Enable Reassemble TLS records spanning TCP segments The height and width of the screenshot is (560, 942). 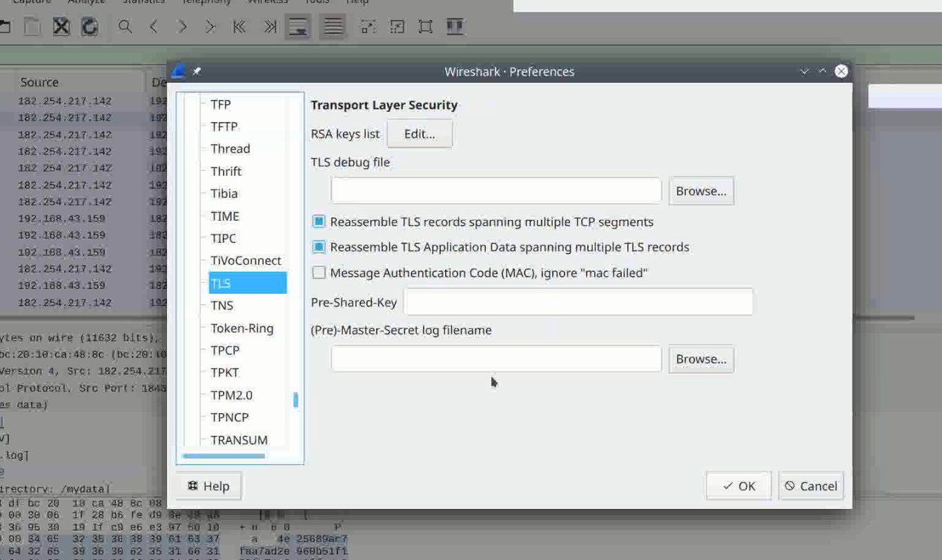tap(318, 221)
